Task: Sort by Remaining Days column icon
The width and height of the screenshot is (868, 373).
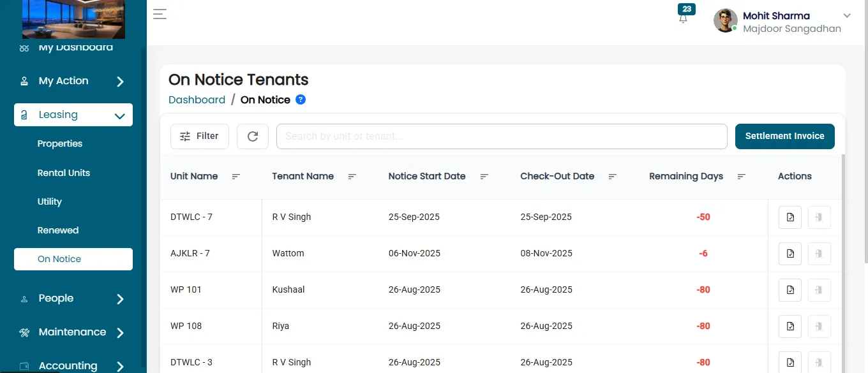Action: [742, 177]
